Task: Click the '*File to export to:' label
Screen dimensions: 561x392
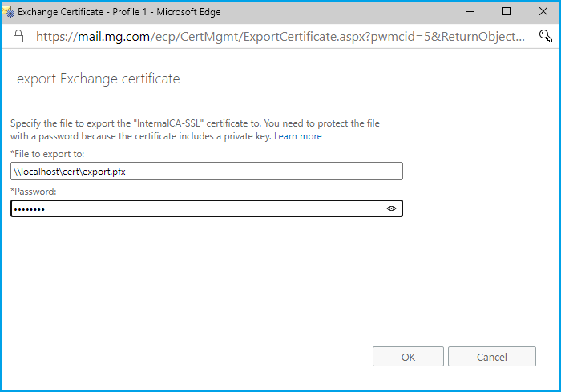Action: (47, 153)
